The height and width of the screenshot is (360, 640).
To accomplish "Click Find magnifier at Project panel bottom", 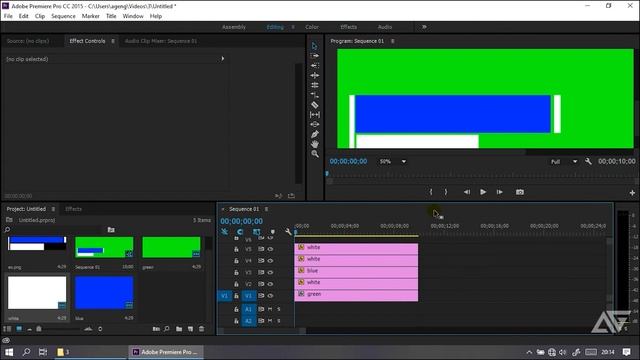I will (167, 329).
